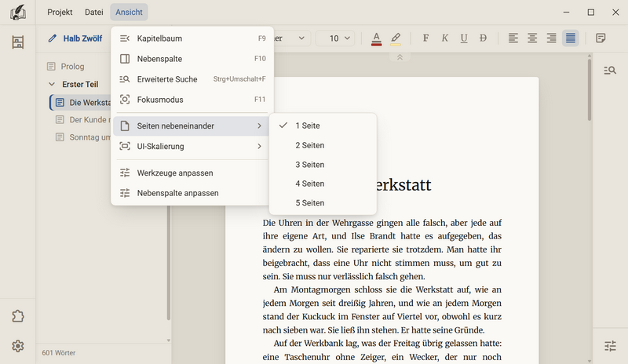Viewport: 628px width, 364px height.
Task: Open Werkzeuge anpassen
Action: [192, 173]
